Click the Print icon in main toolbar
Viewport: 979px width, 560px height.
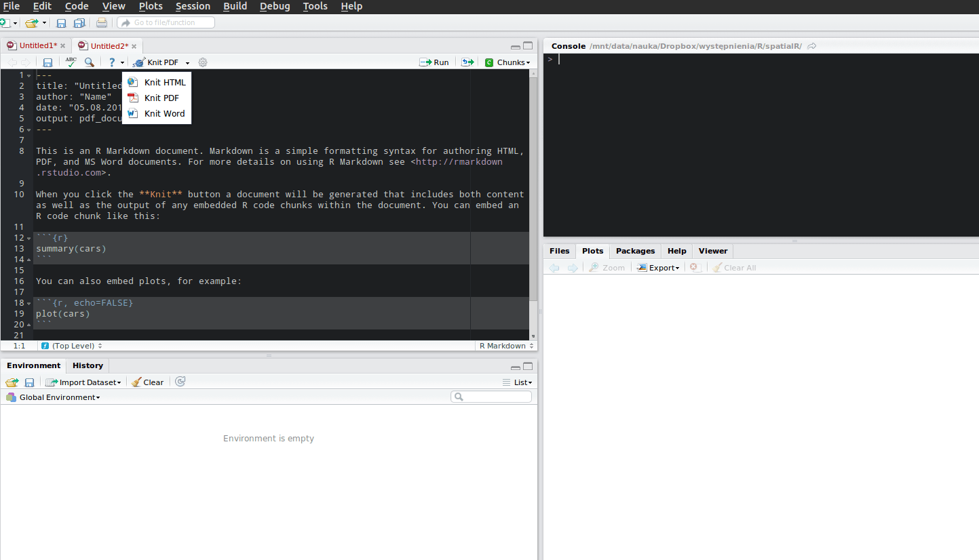coord(101,22)
